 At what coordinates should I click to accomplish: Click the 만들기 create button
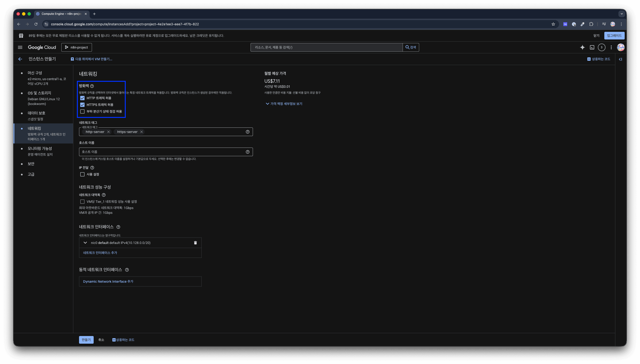tap(86, 340)
